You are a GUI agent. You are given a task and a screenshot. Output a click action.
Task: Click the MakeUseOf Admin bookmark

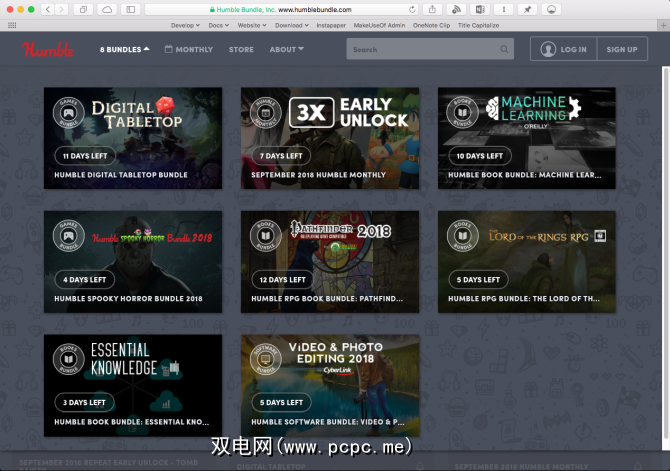pos(379,25)
